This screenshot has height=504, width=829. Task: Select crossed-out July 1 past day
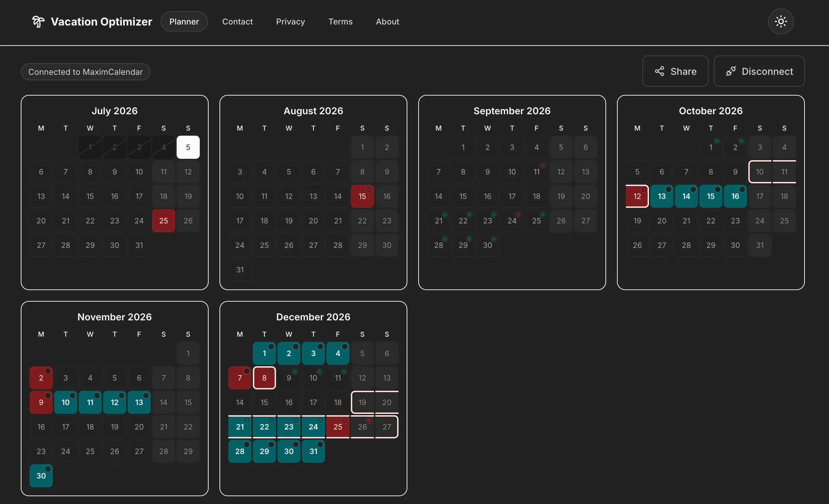point(90,147)
